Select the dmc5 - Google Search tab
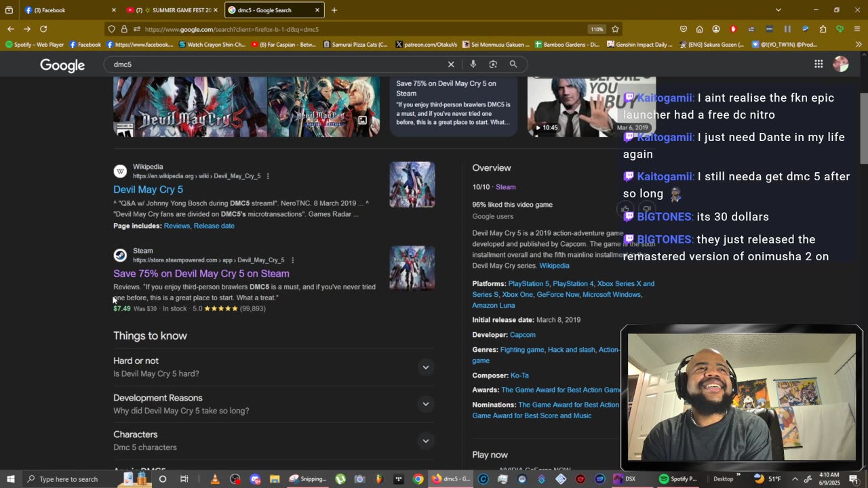Viewport: 868px width, 488px height. tap(275, 10)
